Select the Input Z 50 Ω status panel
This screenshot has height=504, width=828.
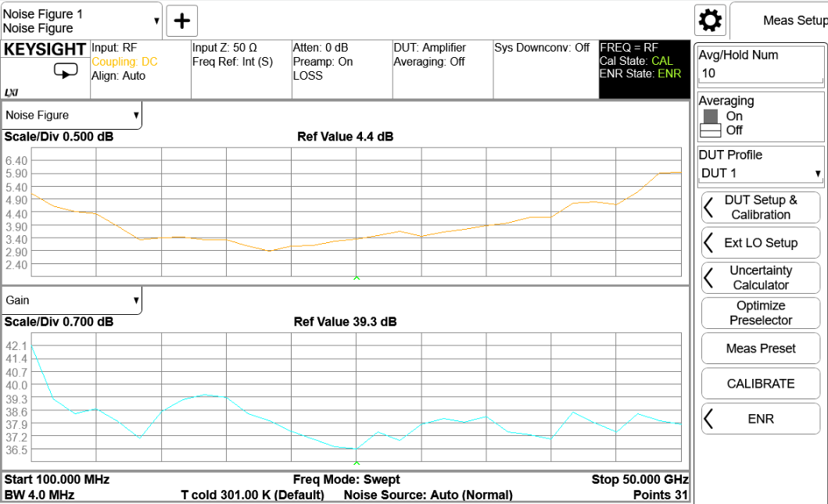click(242, 69)
